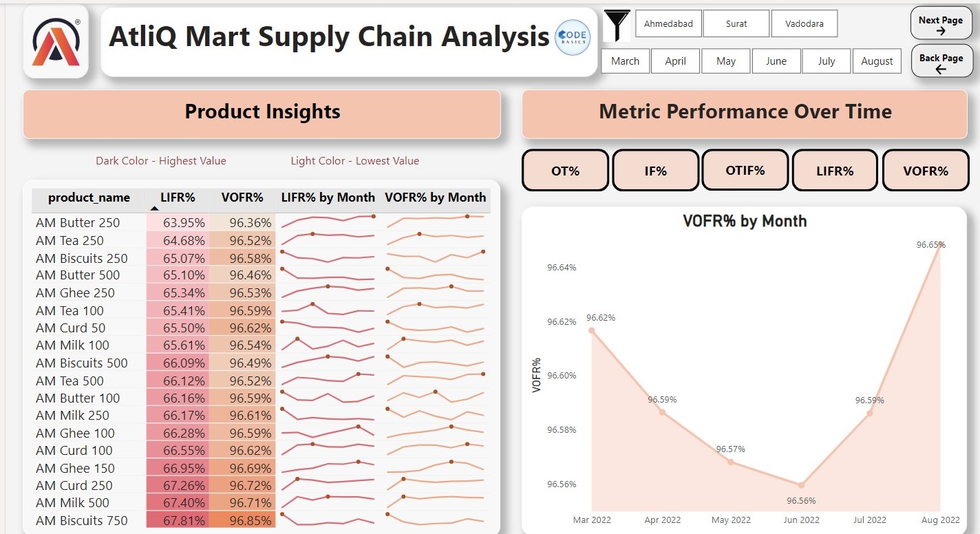Select the March month slicer
980x534 pixels.
tap(625, 61)
